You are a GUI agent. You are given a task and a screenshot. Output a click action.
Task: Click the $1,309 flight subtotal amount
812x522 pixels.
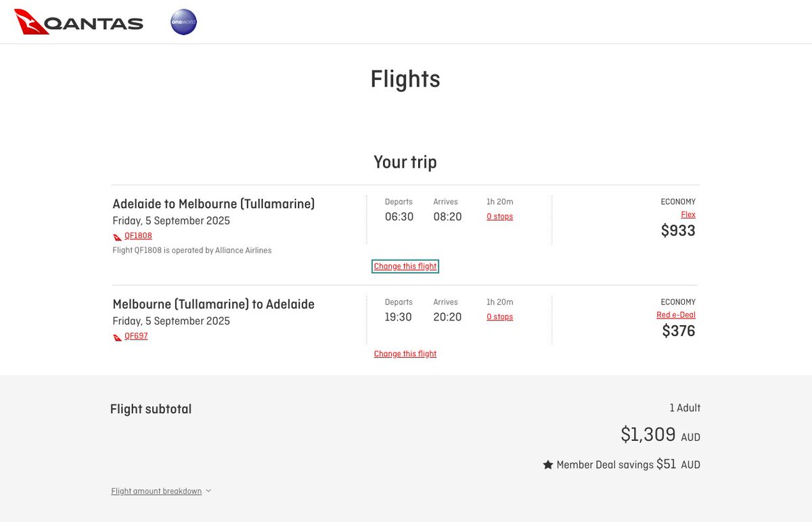(648, 435)
